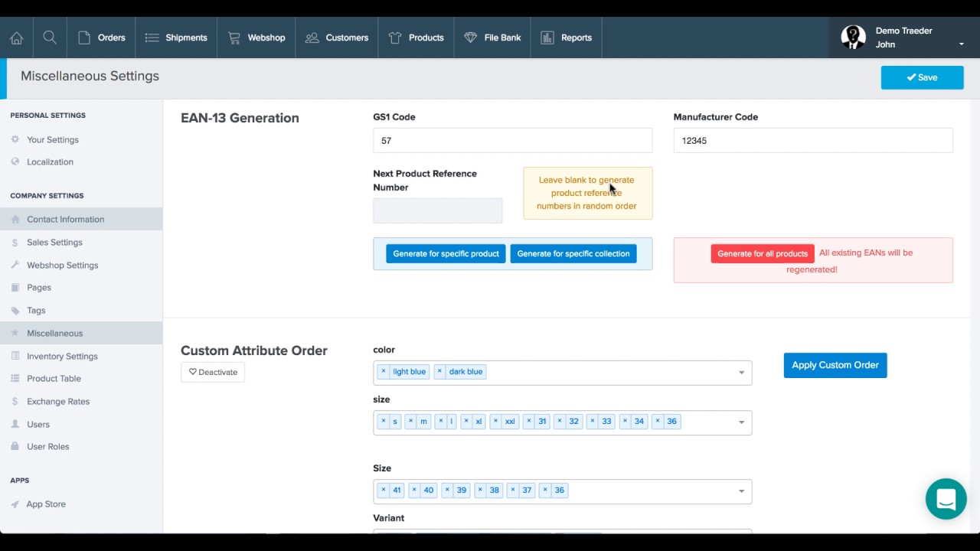The height and width of the screenshot is (551, 980).
Task: Deactivate the Custom Attribute Order
Action: click(x=213, y=372)
